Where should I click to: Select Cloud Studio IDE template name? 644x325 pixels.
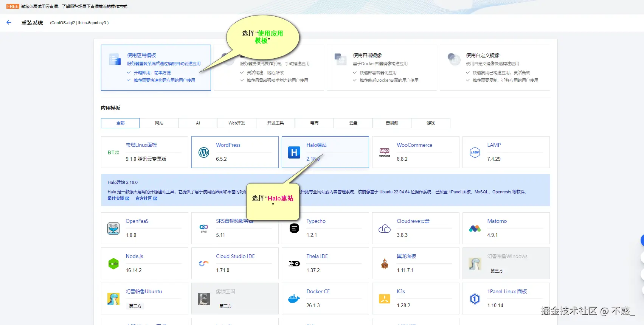(235, 256)
